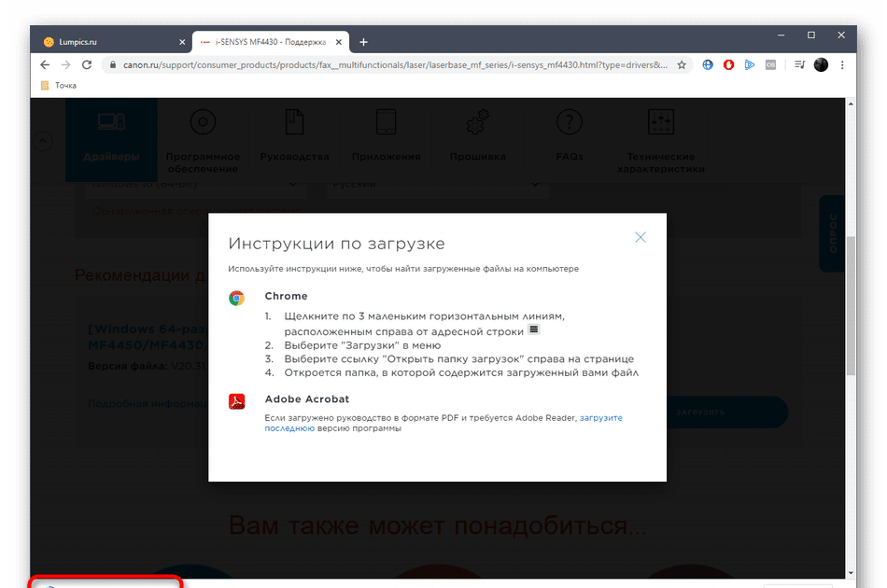Screen dimensions: 887x588
Task: Open the Подробная информация link
Action: (x=148, y=404)
